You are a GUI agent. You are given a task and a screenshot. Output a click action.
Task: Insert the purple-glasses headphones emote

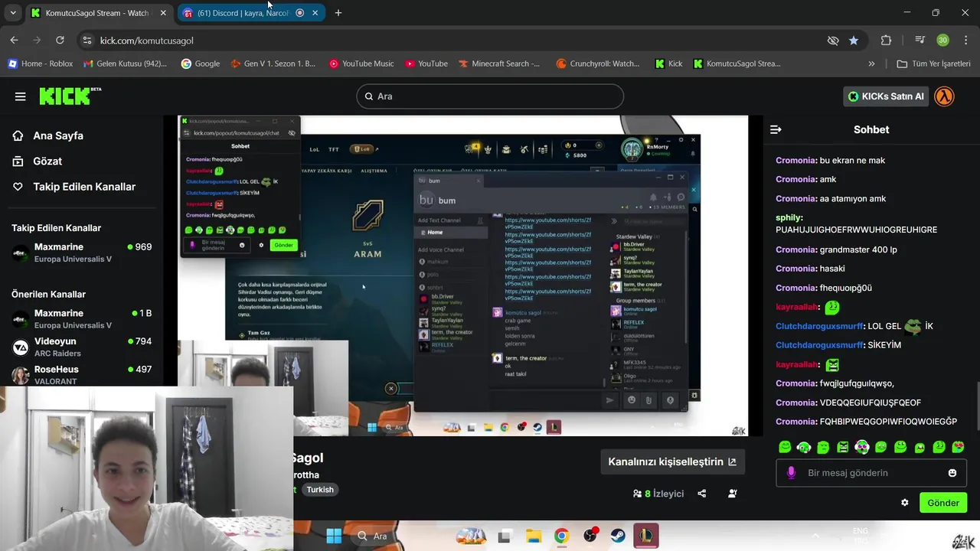tap(861, 447)
